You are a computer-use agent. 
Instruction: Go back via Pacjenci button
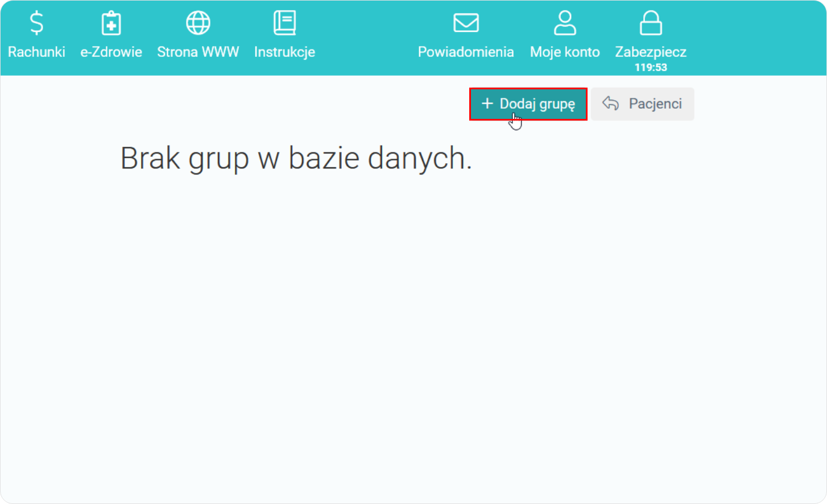[x=642, y=104]
